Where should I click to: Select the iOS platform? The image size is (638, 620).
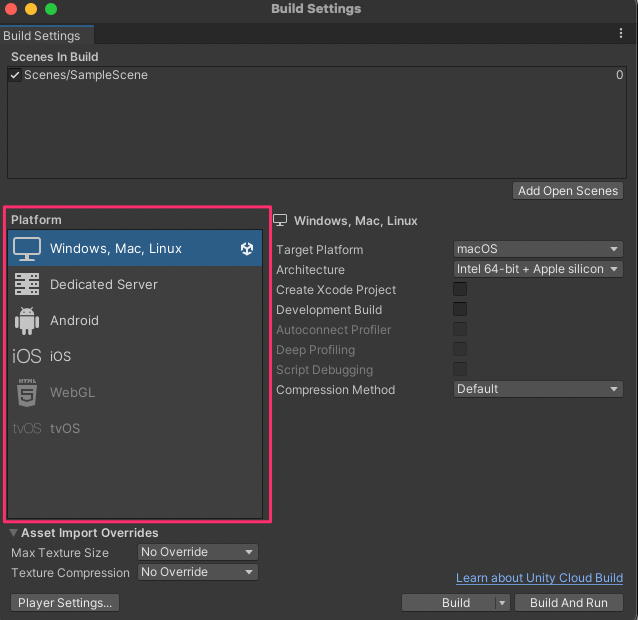click(x=135, y=356)
